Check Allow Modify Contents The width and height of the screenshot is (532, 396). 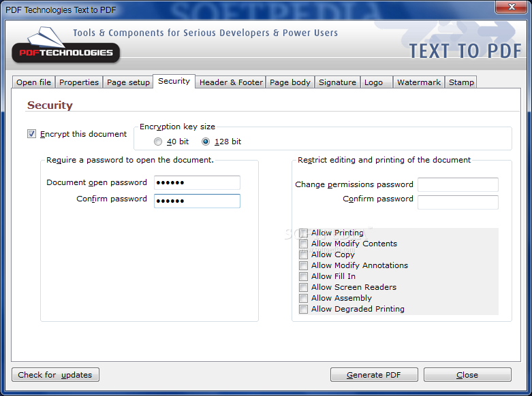[304, 244]
